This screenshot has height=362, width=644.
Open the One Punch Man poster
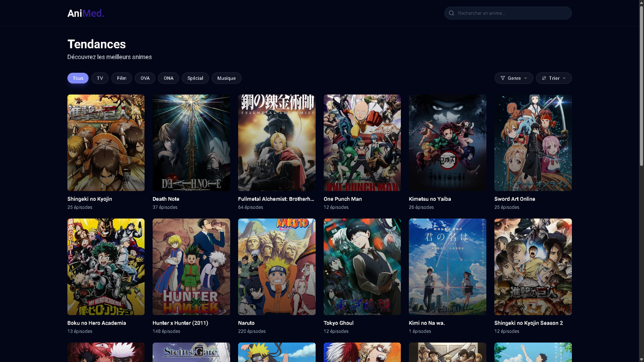point(362,143)
